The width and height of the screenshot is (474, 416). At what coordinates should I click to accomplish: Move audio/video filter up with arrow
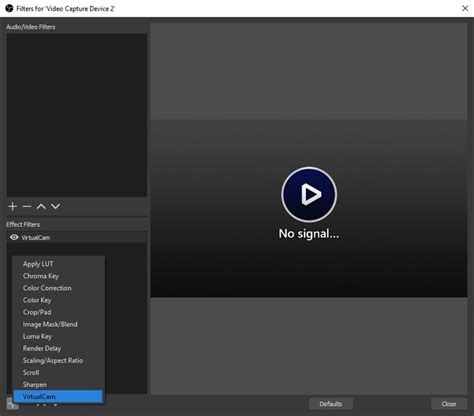click(41, 207)
